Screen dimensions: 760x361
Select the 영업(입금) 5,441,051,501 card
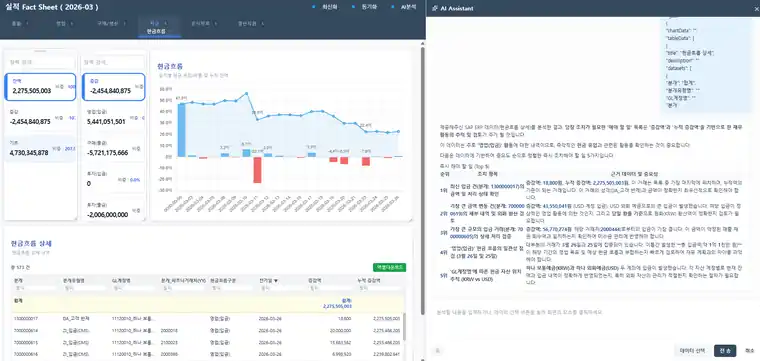[x=113, y=118]
